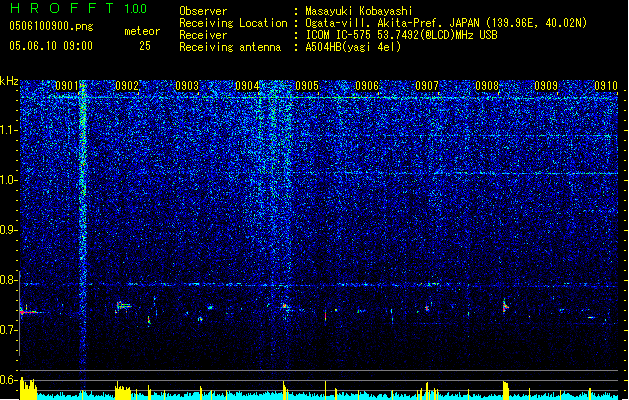Select the ICOM IC-575 receiver description
This screenshot has width=629, height=400.
click(x=401, y=35)
